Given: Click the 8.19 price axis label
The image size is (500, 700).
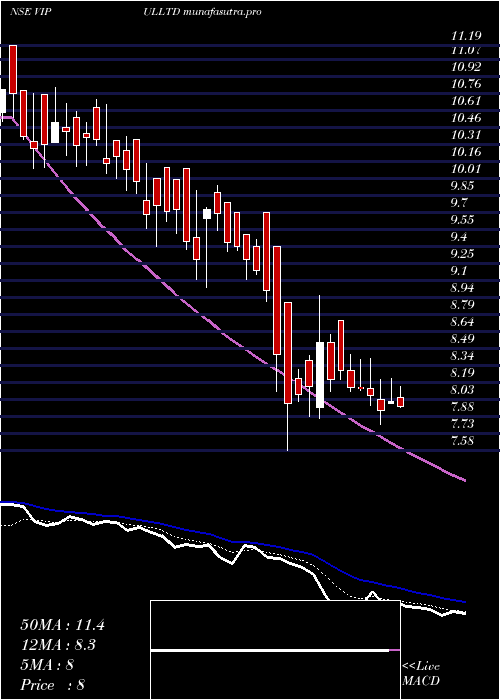Looking at the screenshot, I should coord(464,372).
